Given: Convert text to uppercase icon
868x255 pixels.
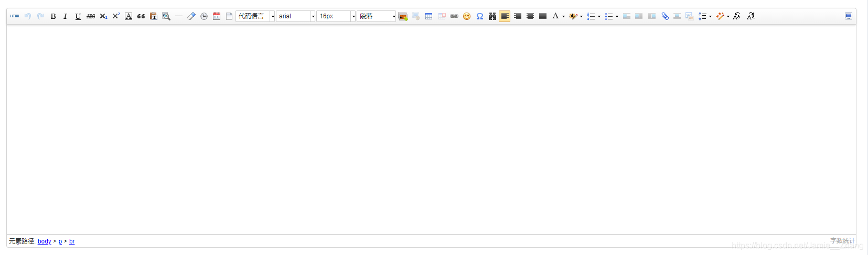Looking at the screenshot, I should pos(737,16).
